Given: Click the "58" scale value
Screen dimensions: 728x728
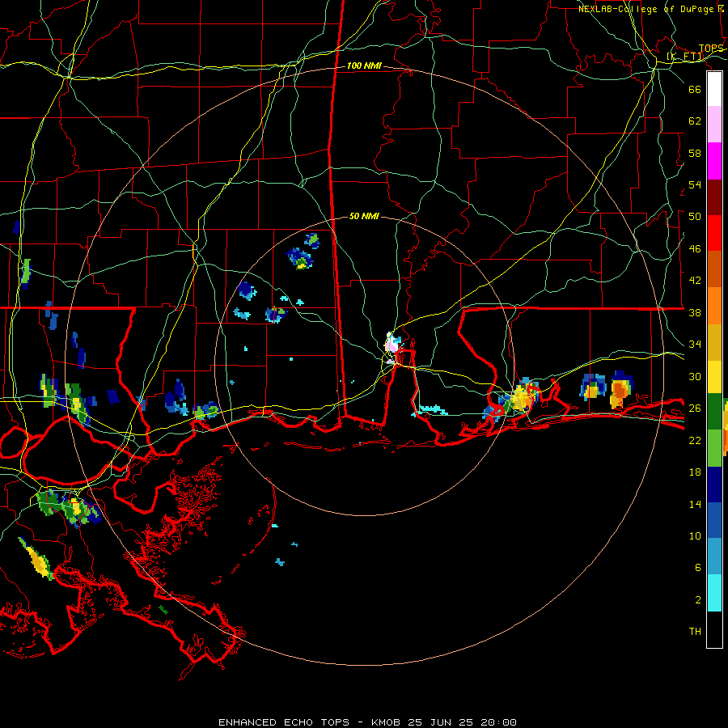Looking at the screenshot, I should point(695,153).
